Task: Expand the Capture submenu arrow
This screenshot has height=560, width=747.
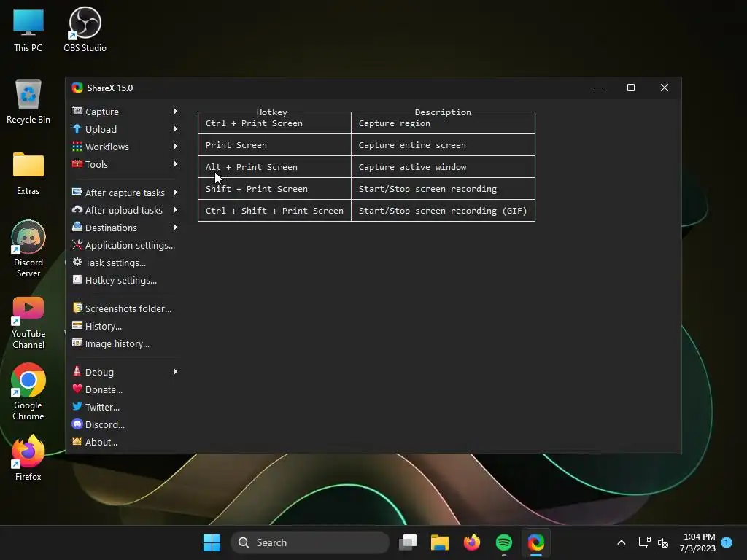Action: tap(175, 111)
